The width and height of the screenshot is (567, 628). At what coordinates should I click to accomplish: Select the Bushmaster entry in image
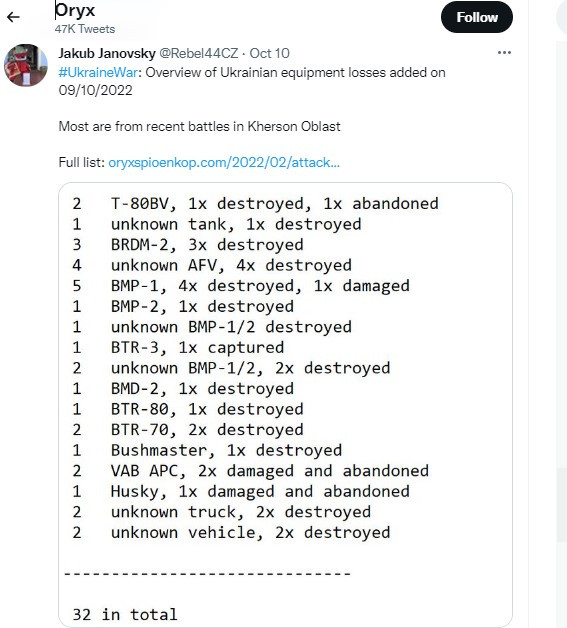207,451
